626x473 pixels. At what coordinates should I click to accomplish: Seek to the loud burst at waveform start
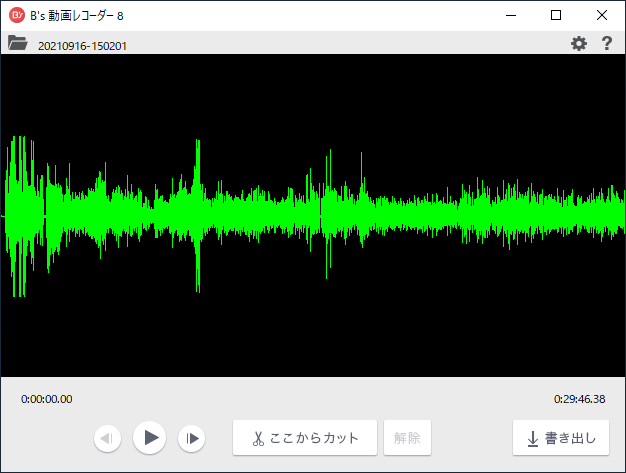pos(18,215)
